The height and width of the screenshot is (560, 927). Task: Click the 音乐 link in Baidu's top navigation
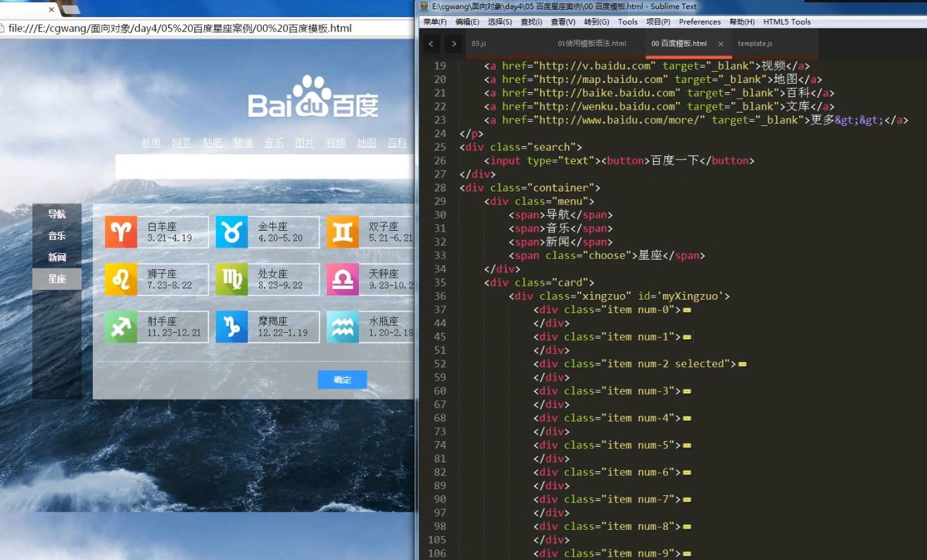[x=274, y=143]
